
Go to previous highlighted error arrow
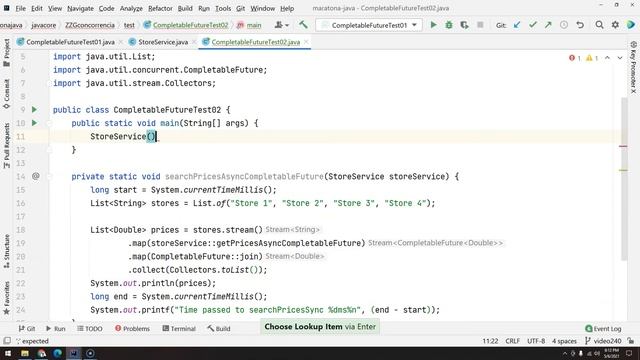(x=607, y=58)
